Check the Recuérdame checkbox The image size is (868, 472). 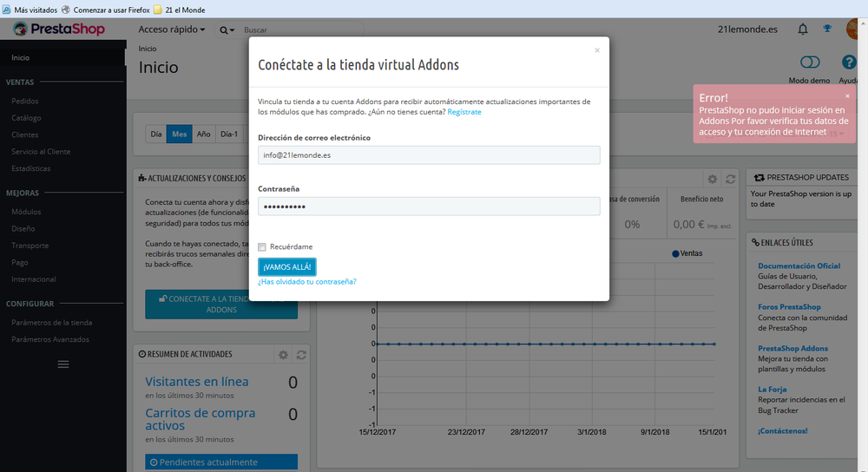click(262, 246)
